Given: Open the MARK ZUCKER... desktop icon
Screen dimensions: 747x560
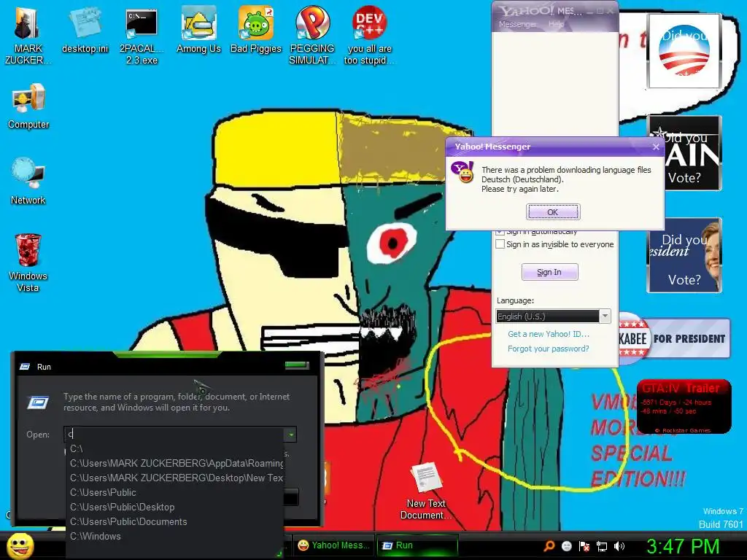Looking at the screenshot, I should pyautogui.click(x=27, y=36).
